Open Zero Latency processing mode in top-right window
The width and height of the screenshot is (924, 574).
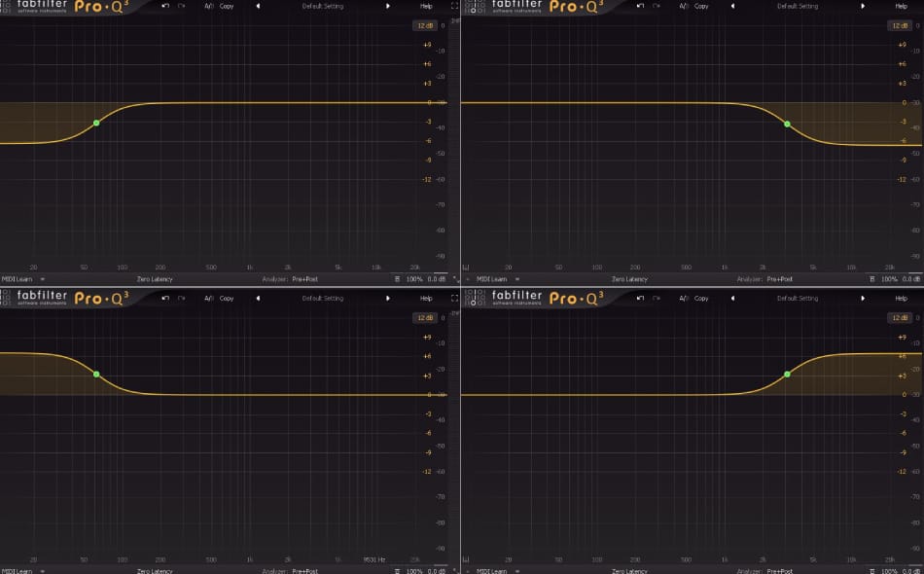point(630,279)
